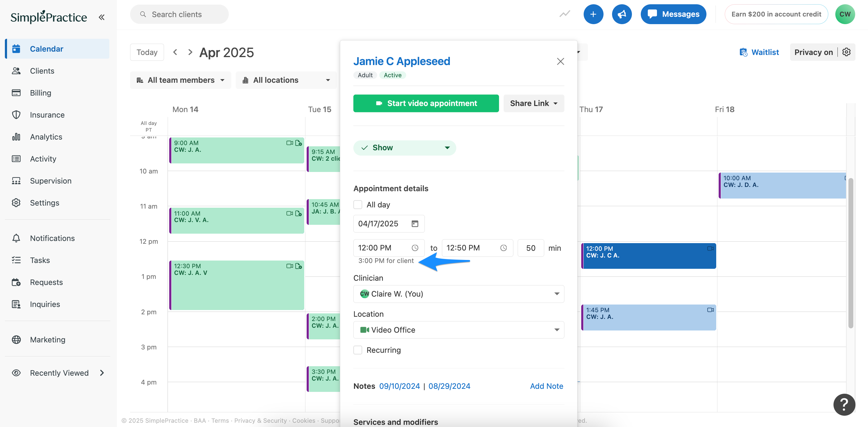The height and width of the screenshot is (427, 868).
Task: Open the CW user avatar menu
Action: pyautogui.click(x=845, y=14)
